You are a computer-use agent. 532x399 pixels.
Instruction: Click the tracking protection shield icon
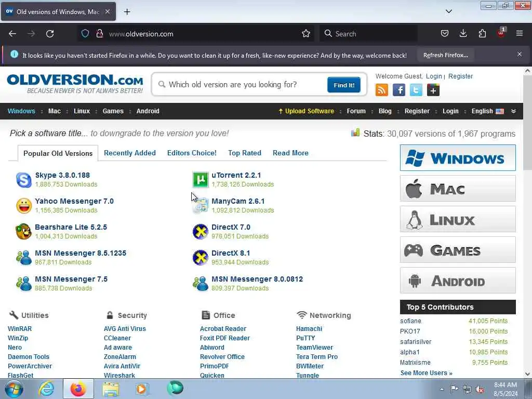(x=85, y=34)
